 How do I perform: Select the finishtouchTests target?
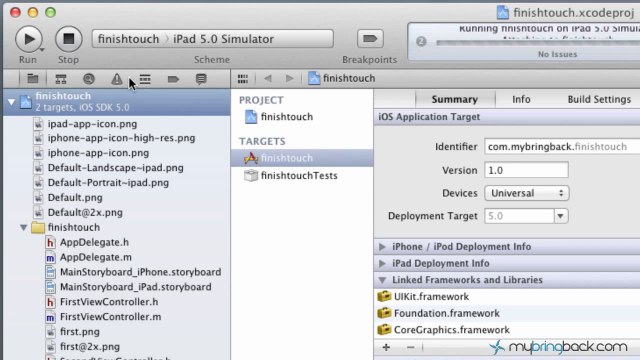click(299, 176)
